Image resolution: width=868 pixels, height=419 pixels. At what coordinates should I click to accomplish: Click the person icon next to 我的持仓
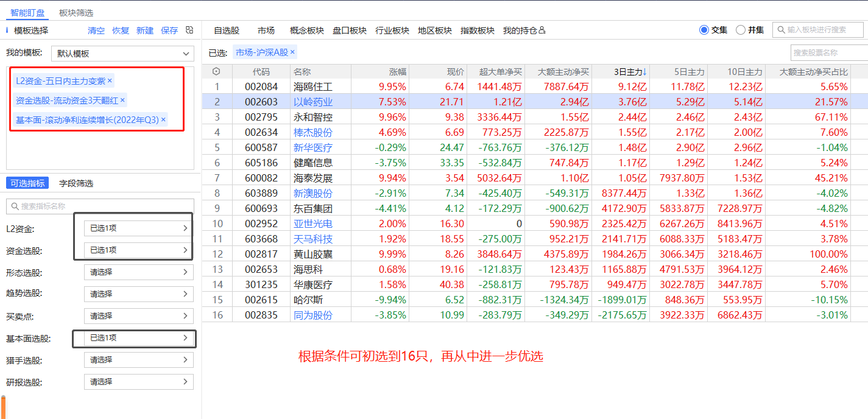tap(542, 30)
